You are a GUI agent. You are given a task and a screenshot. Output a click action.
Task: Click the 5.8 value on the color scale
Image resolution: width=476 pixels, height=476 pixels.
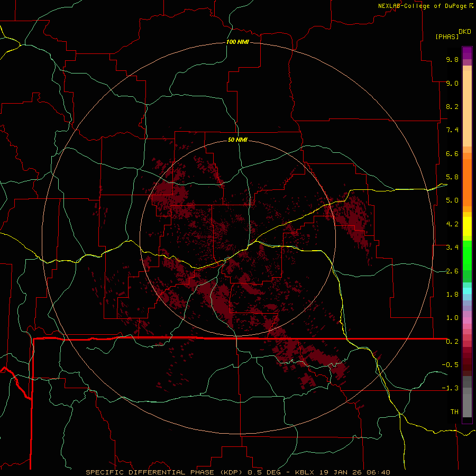point(452,177)
